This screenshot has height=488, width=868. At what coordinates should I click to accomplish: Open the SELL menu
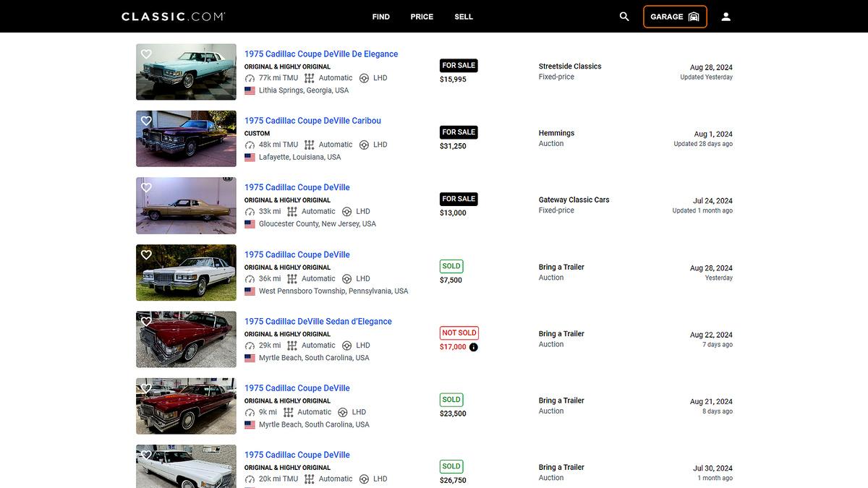[464, 17]
